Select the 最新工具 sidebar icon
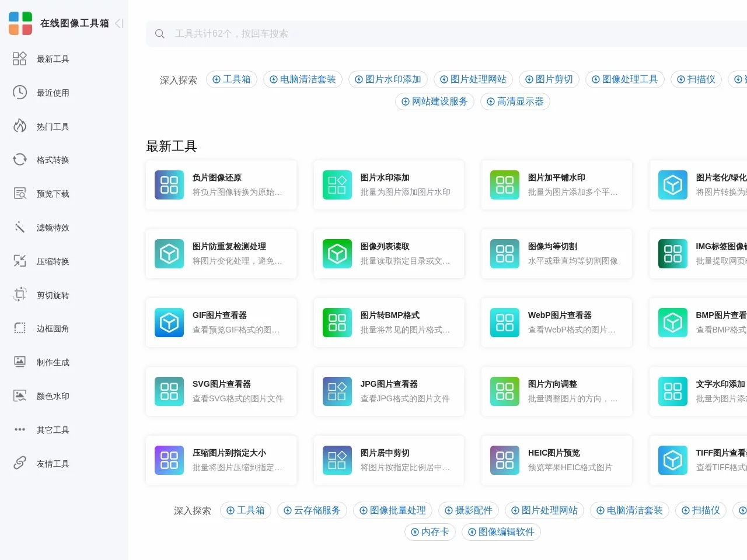Viewport: 747px width, 560px height. (x=19, y=58)
